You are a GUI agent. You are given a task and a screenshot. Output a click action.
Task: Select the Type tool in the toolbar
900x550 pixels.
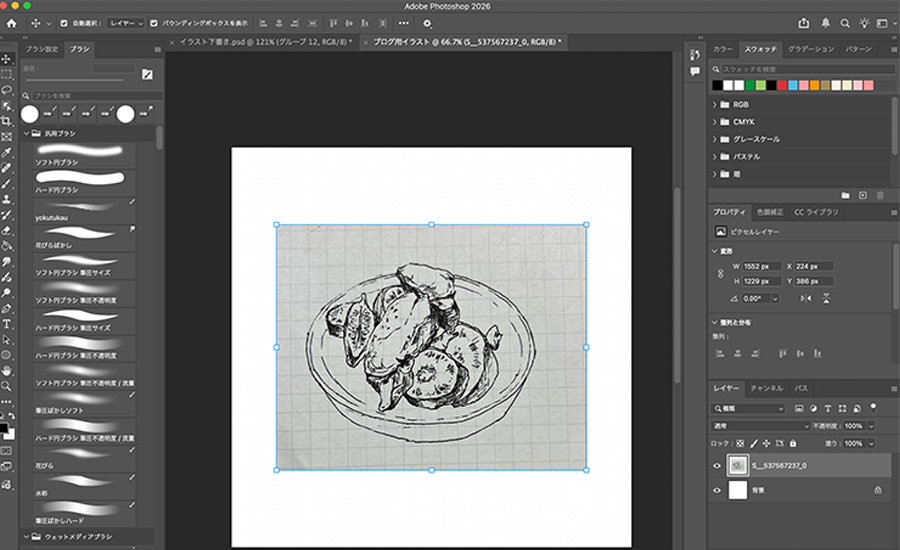(7, 323)
